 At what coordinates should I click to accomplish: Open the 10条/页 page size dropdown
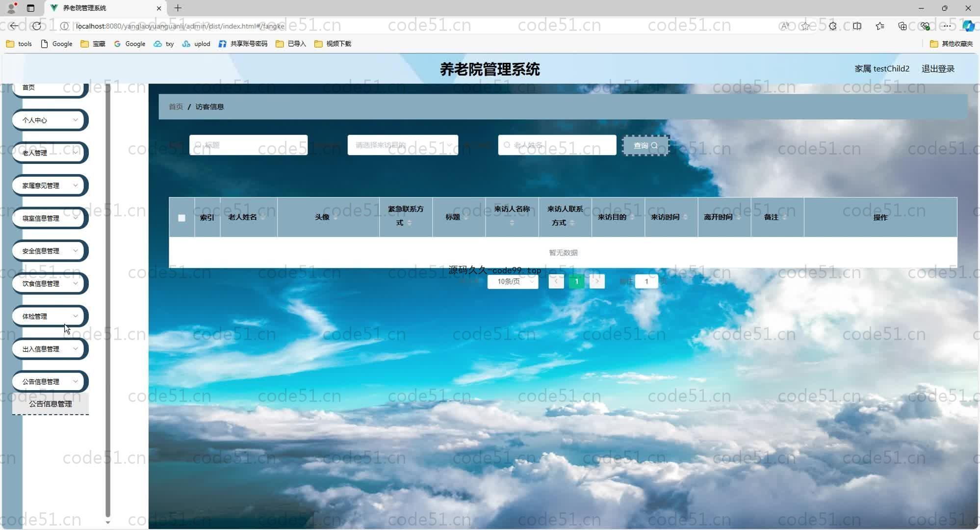click(513, 282)
